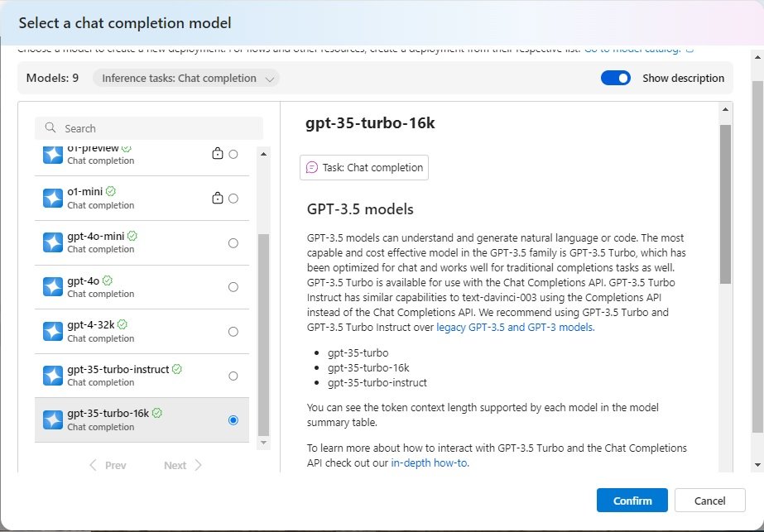Click the verified badge next to o1-mini
Image resolution: width=764 pixels, height=532 pixels.
click(x=111, y=191)
